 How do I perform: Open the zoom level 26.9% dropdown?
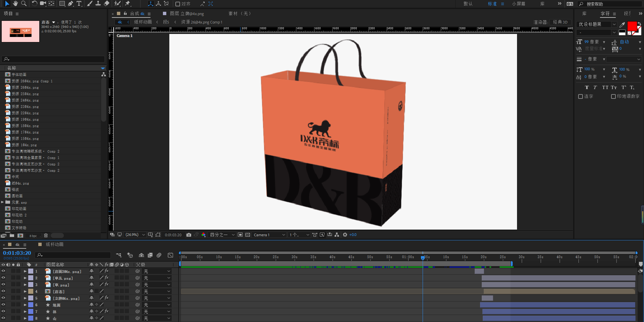coord(135,235)
